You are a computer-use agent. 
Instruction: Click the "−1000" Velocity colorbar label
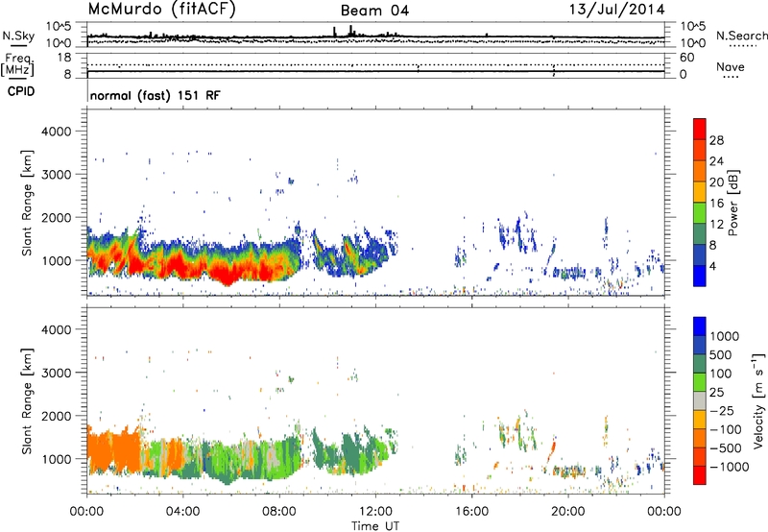click(730, 467)
